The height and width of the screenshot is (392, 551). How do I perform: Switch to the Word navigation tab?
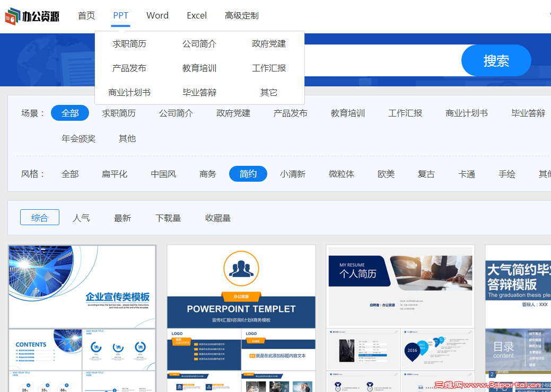158,16
